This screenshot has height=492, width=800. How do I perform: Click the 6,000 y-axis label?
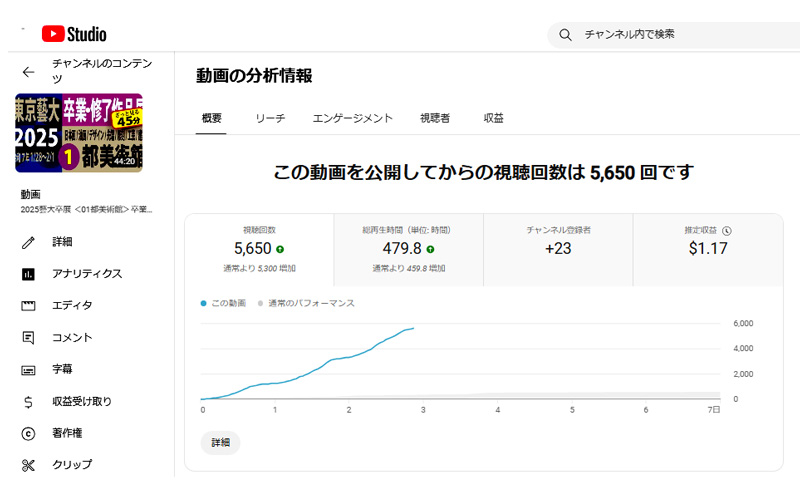click(743, 324)
